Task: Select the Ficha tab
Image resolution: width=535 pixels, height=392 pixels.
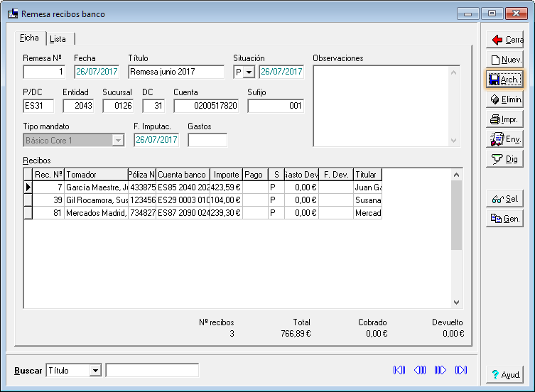Action: (x=29, y=38)
